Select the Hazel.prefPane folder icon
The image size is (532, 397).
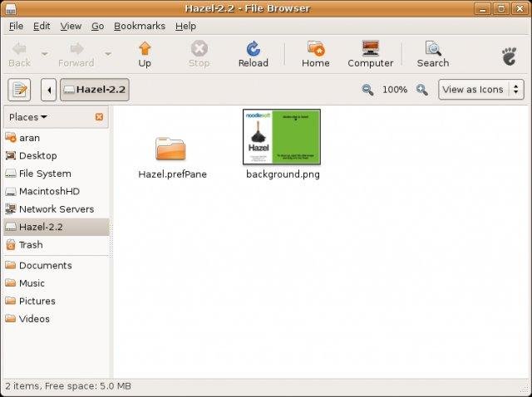170,149
